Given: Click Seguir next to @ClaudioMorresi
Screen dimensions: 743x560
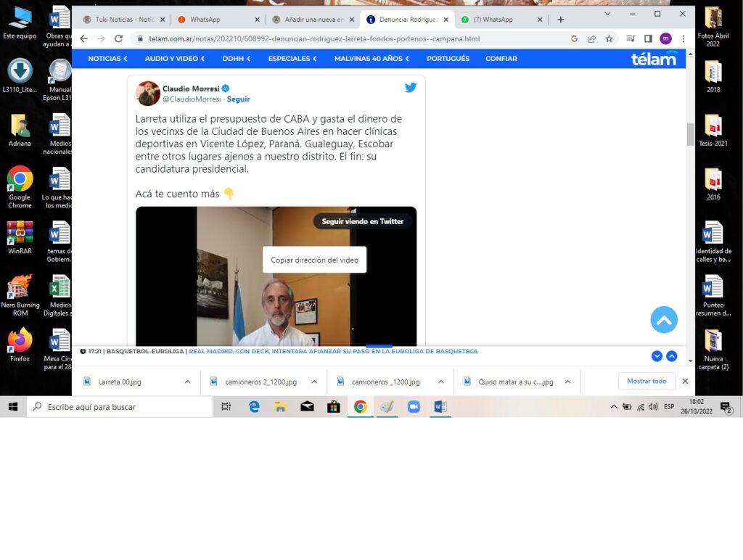Looking at the screenshot, I should coord(238,99).
